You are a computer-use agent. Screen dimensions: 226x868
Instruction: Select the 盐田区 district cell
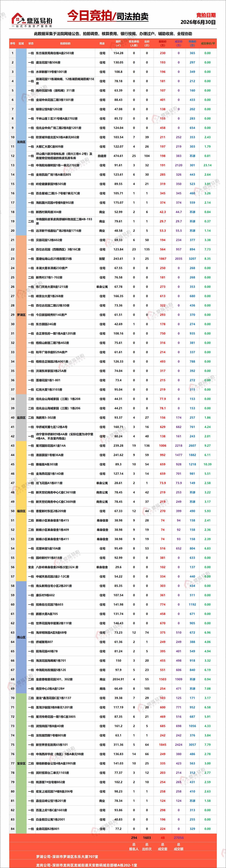[x=22, y=418]
